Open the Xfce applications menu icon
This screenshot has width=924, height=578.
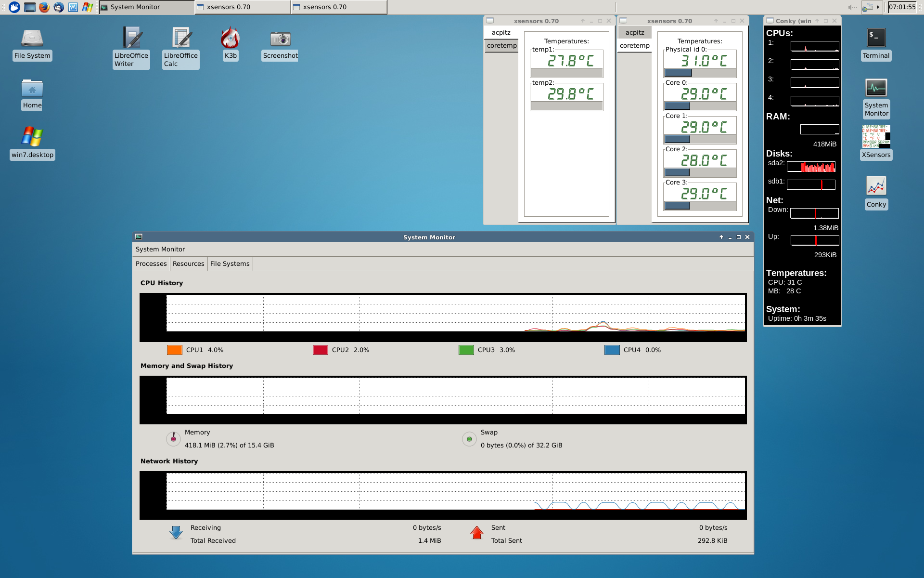tap(14, 7)
